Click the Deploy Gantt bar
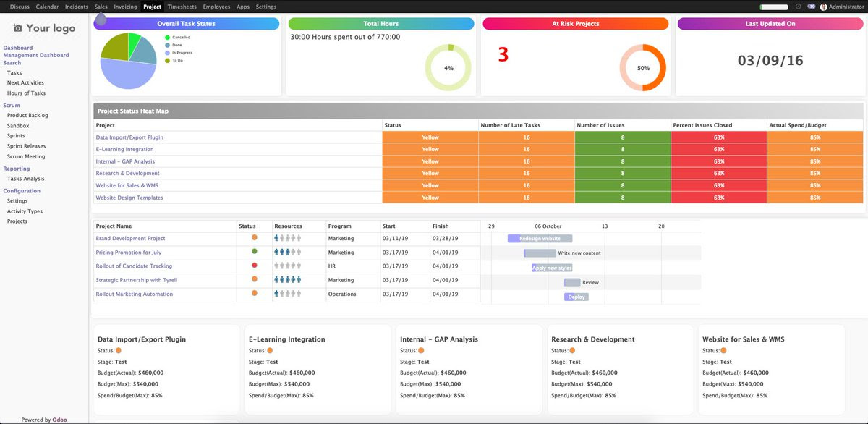868x424 pixels. [x=576, y=297]
